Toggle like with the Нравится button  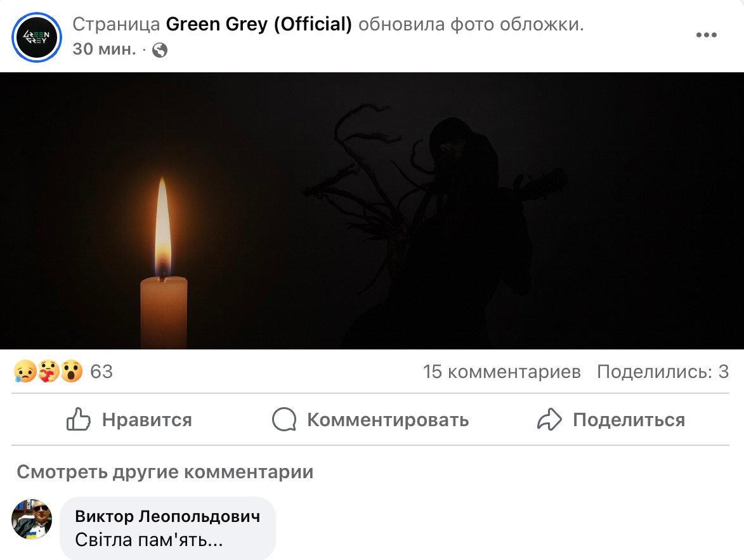click(129, 420)
